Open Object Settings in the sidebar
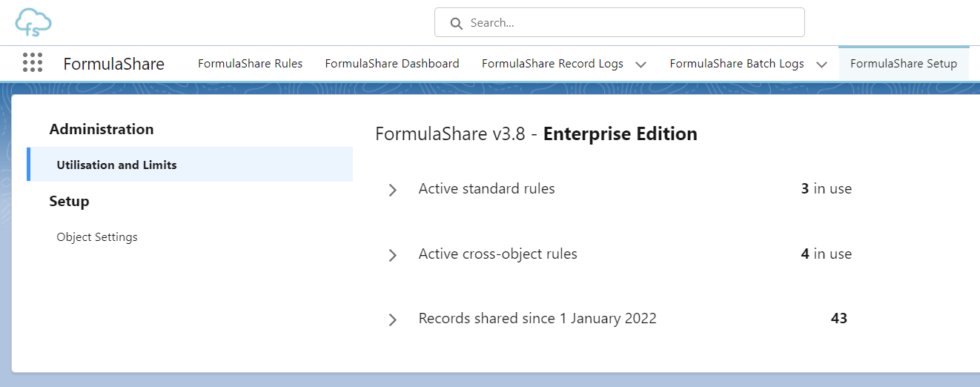The image size is (980, 387). pyautogui.click(x=97, y=237)
